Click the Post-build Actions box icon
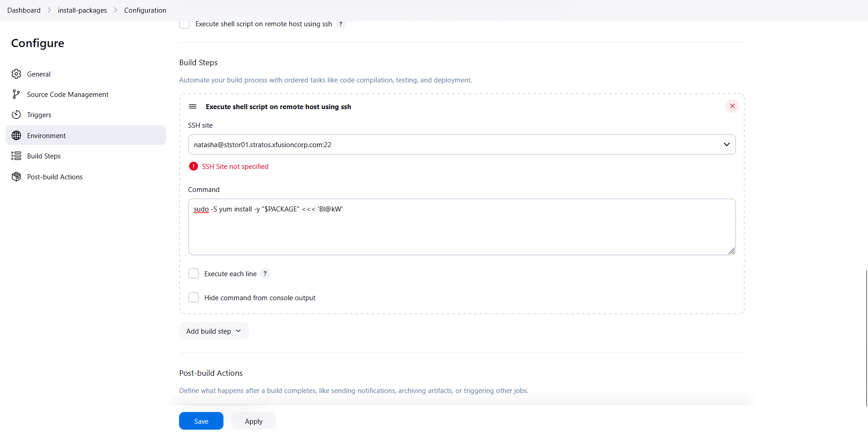The image size is (868, 436). 16,177
